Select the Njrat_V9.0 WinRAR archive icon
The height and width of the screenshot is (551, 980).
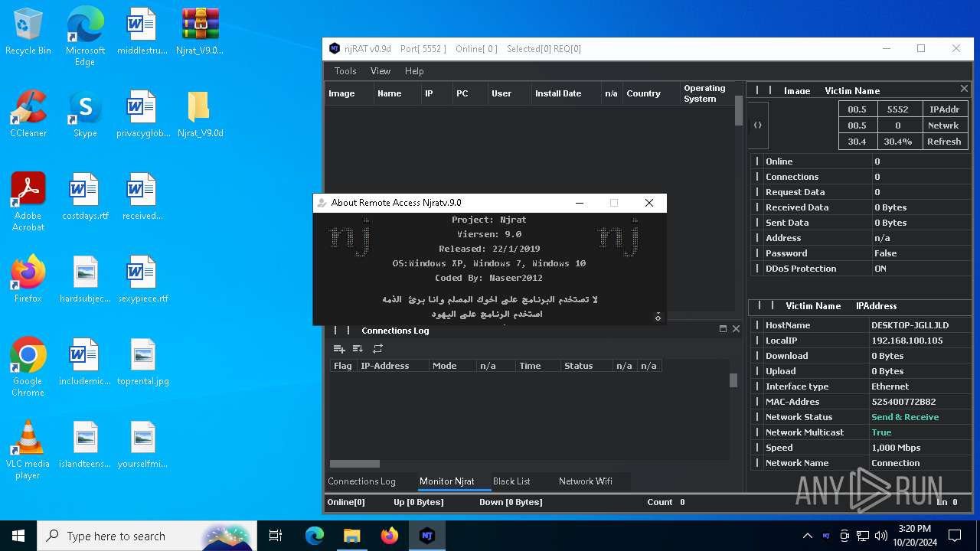click(200, 32)
